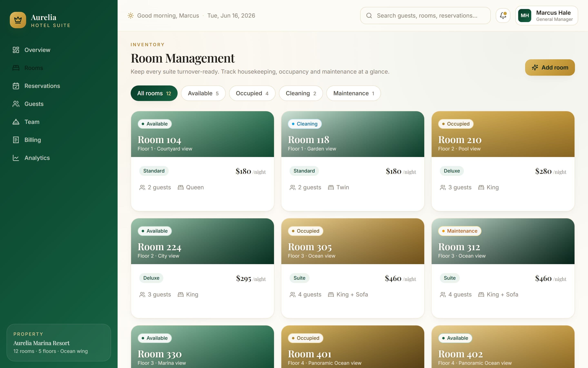Screen dimensions: 588x368
Task: Select the Room 402 card
Action: click(x=503, y=347)
